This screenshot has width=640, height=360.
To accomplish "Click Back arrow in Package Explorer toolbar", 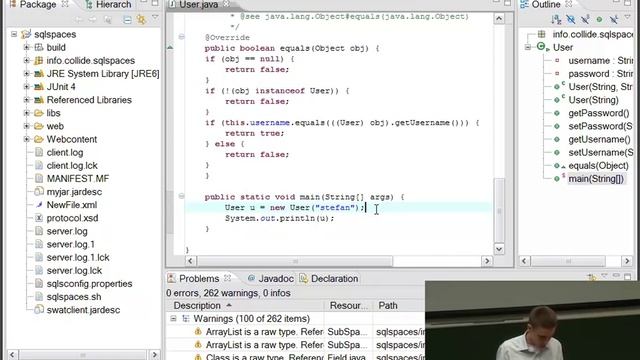I will point(79,19).
